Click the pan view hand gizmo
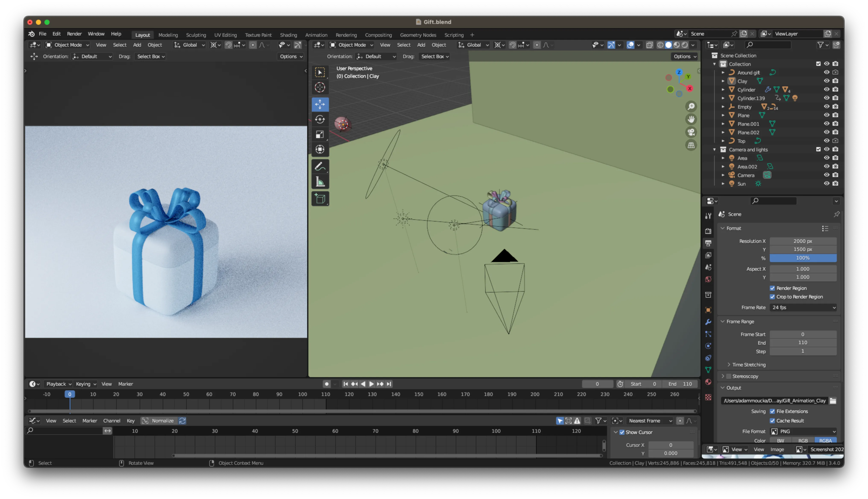The image size is (868, 499). (691, 119)
